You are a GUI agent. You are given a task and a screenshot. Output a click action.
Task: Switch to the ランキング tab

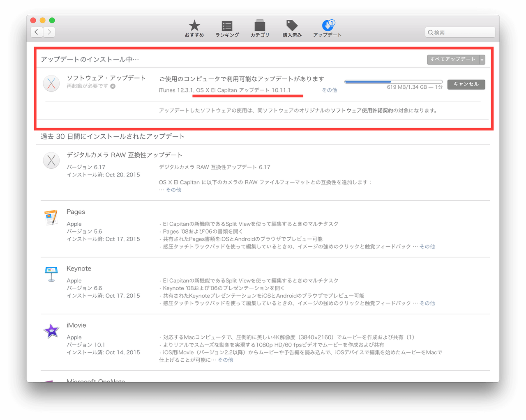pos(227,29)
